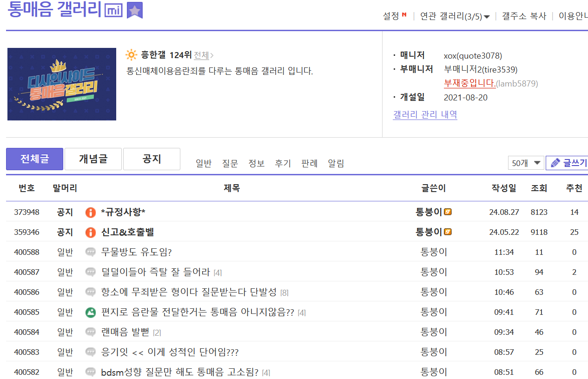Click author 통붕이 on post 400588
The image size is (588, 379).
434,252
